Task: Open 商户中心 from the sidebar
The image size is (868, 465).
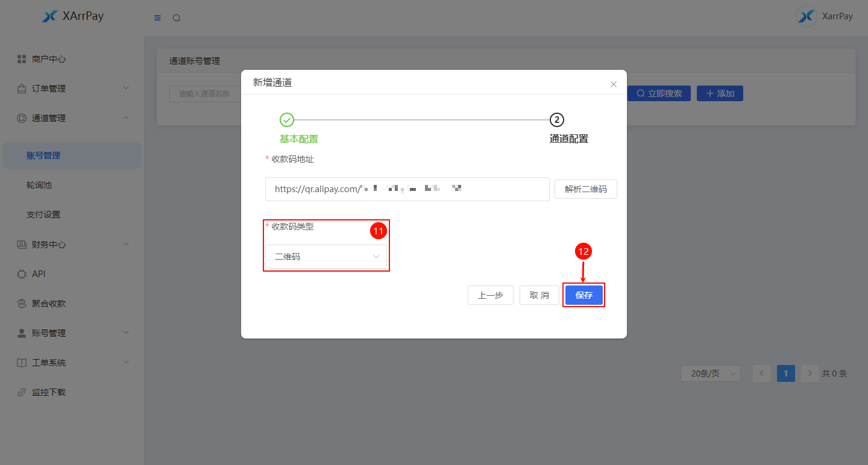Action: (49, 59)
